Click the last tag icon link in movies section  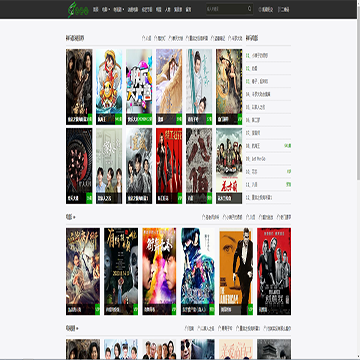click(277, 217)
